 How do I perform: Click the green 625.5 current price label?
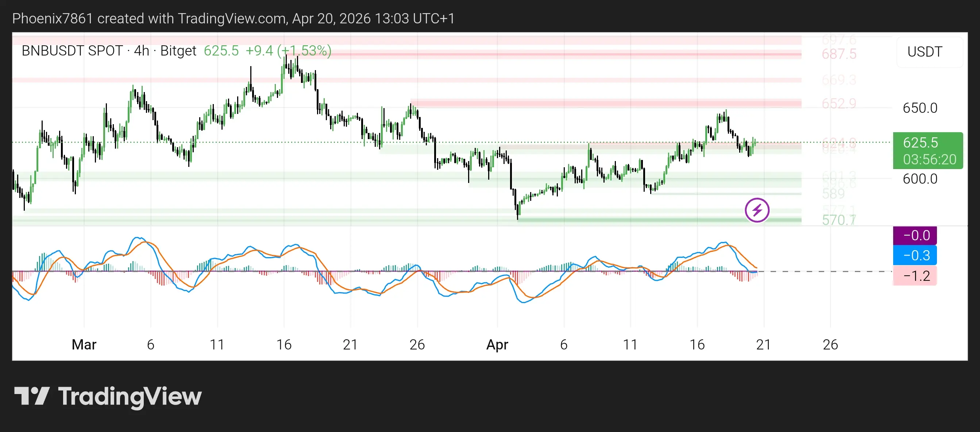pyautogui.click(x=920, y=143)
